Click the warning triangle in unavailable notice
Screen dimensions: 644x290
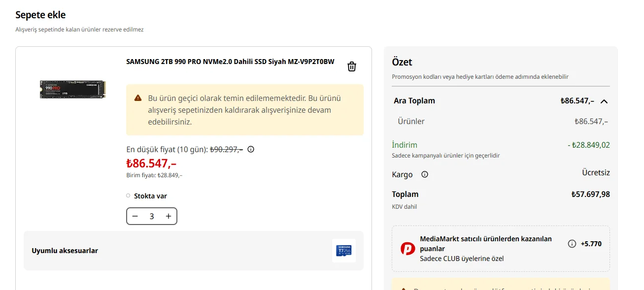click(138, 98)
